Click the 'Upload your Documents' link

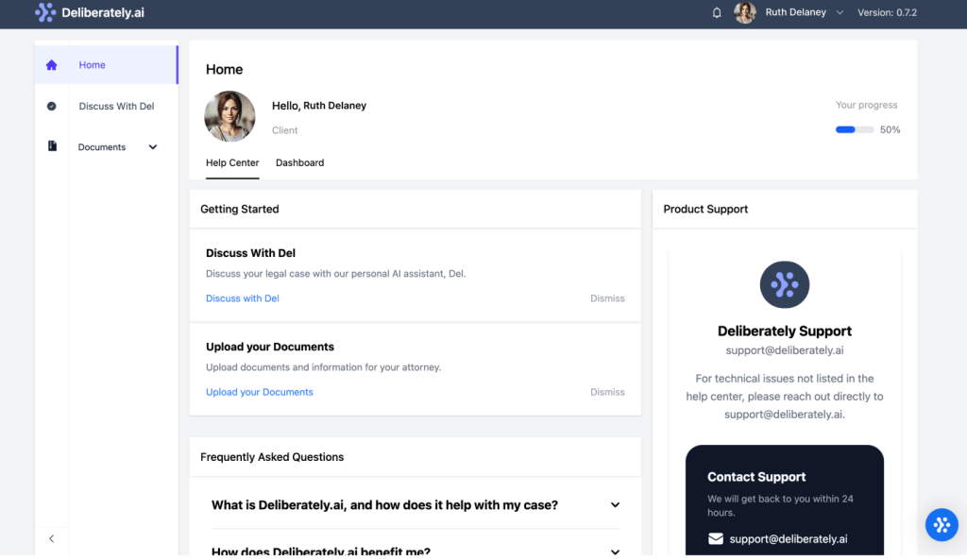pos(260,392)
